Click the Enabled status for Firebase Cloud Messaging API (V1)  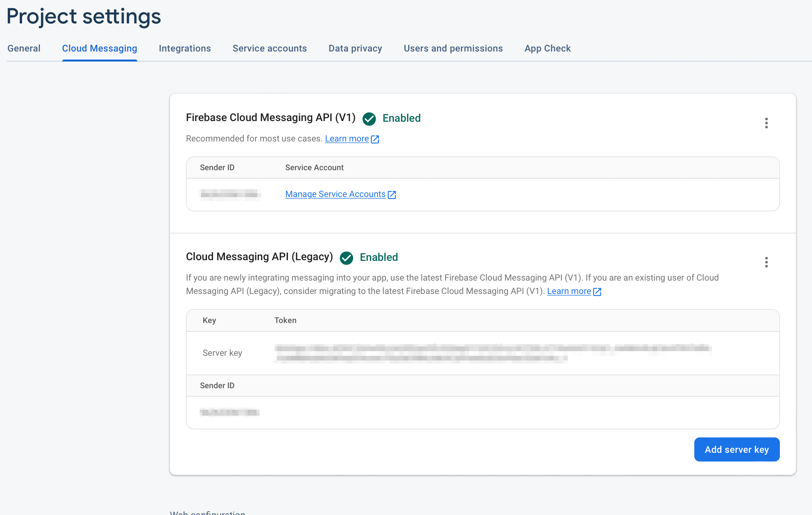tap(402, 118)
